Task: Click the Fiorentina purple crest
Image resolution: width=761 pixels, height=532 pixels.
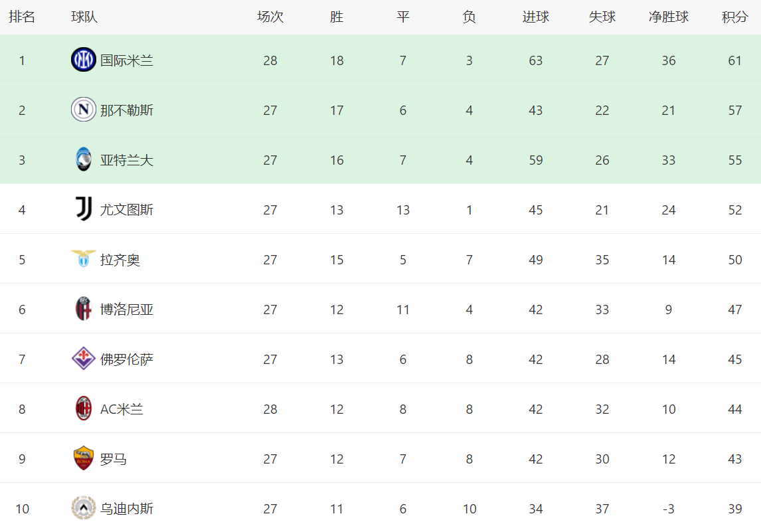Action: (x=84, y=359)
